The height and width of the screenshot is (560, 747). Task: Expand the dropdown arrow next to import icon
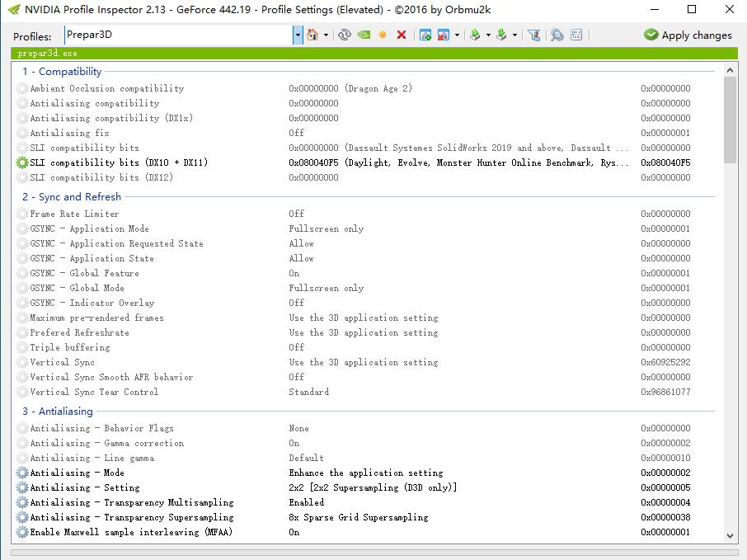(x=514, y=35)
